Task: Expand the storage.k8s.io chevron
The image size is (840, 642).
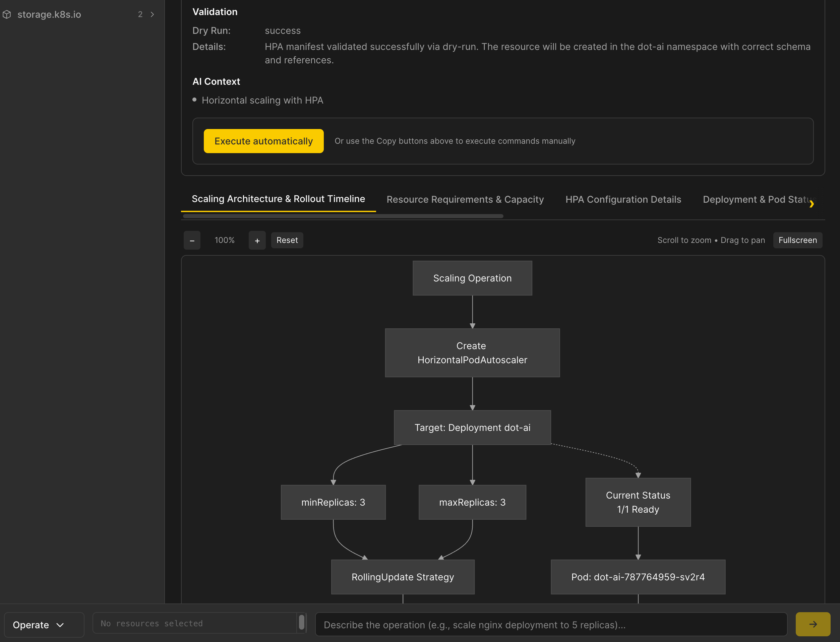Action: (x=152, y=14)
